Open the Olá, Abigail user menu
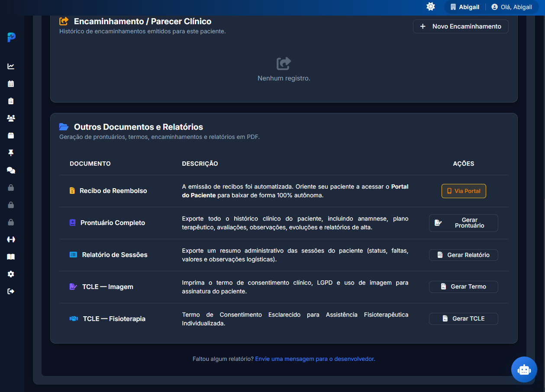Viewport: 545px width, 392px height. click(x=511, y=7)
